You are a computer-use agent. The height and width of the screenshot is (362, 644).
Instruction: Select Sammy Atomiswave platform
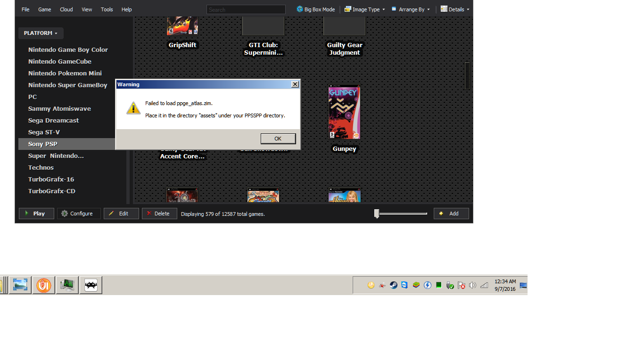click(59, 108)
